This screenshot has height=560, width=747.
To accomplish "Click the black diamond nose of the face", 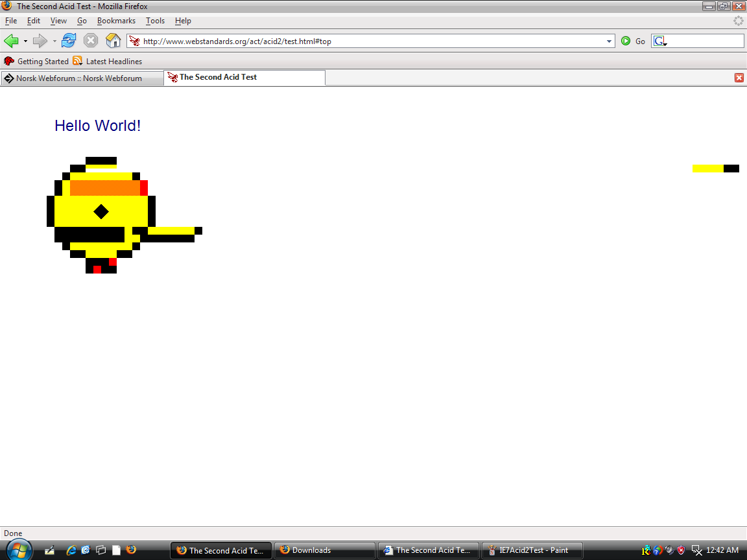I will click(101, 211).
